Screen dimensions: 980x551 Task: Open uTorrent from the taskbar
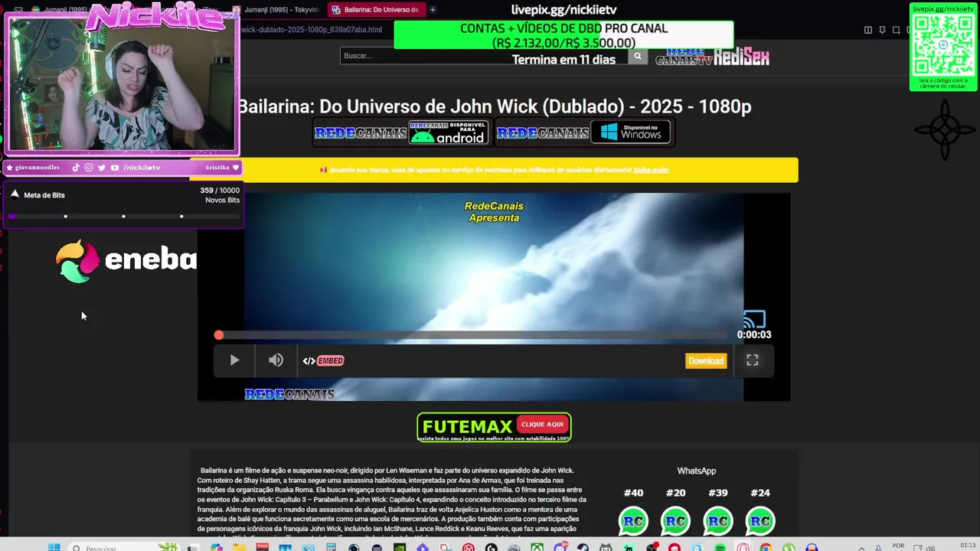pos(789,546)
